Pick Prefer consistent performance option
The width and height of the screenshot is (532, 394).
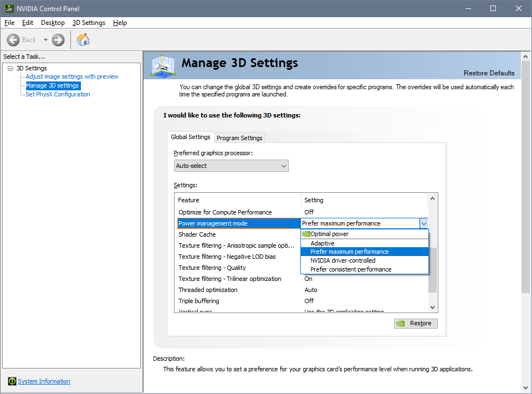(x=351, y=269)
